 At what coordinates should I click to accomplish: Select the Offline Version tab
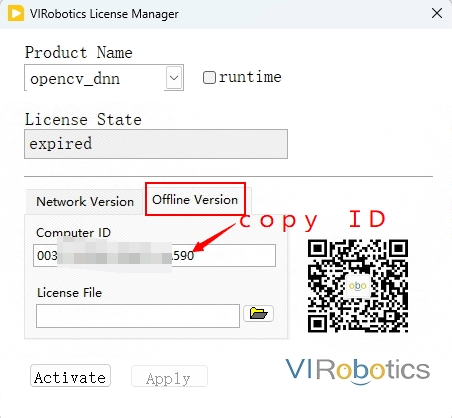(x=195, y=200)
